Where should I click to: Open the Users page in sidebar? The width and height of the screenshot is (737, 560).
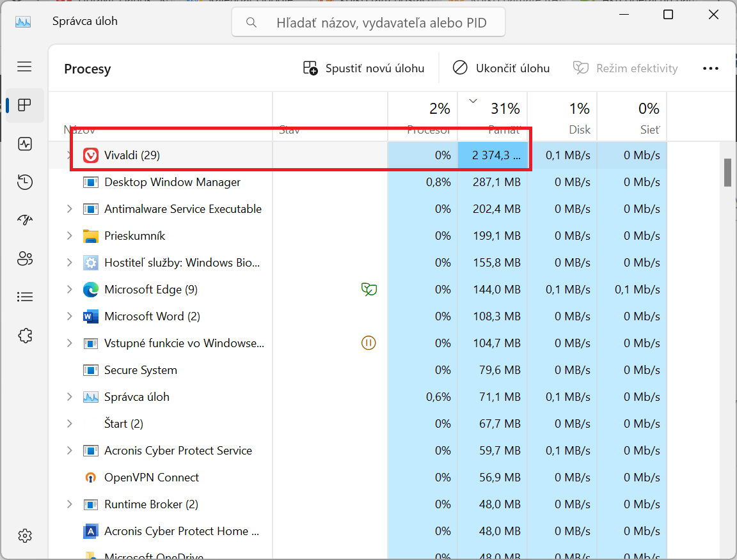coord(25,259)
